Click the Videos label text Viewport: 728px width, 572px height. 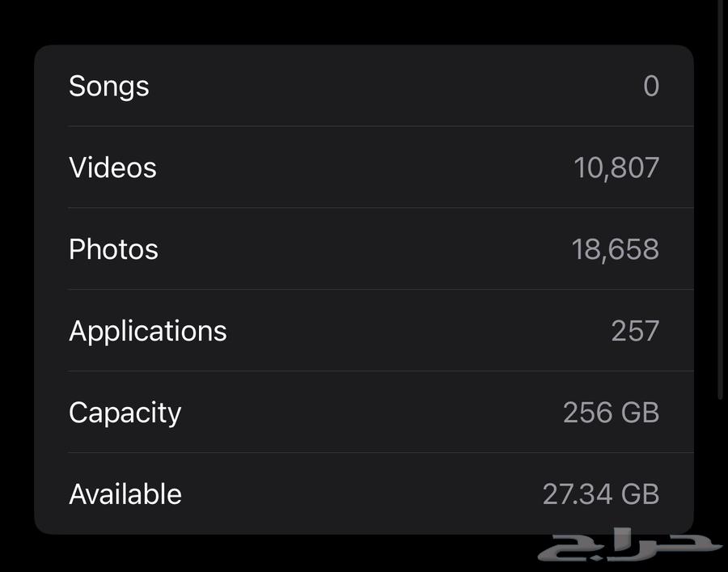pos(112,167)
